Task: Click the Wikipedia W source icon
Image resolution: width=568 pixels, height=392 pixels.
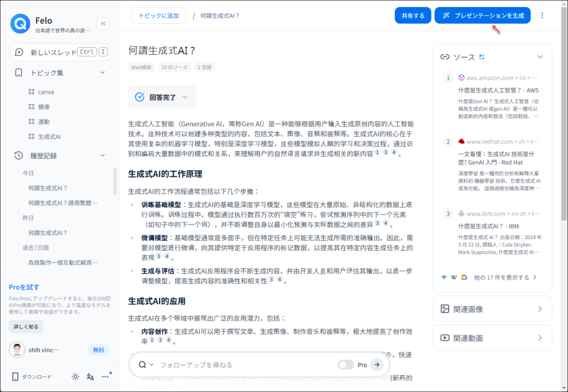Action: click(454, 278)
